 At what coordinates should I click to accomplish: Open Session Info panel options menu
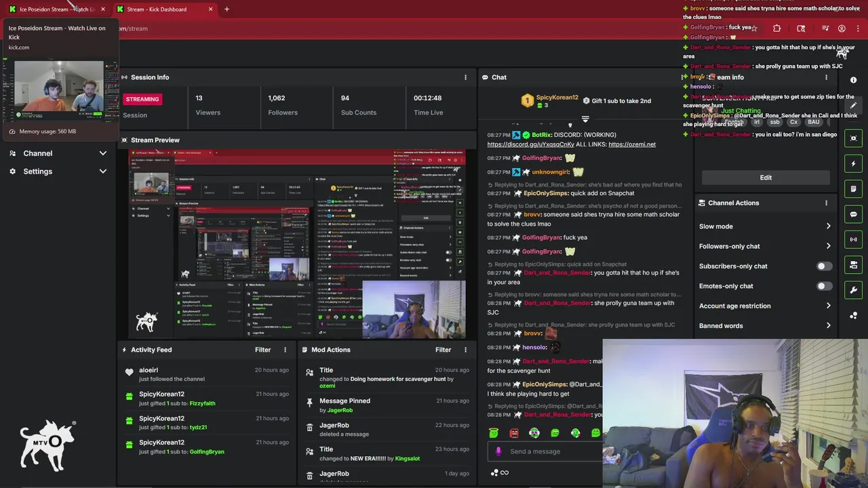(465, 77)
